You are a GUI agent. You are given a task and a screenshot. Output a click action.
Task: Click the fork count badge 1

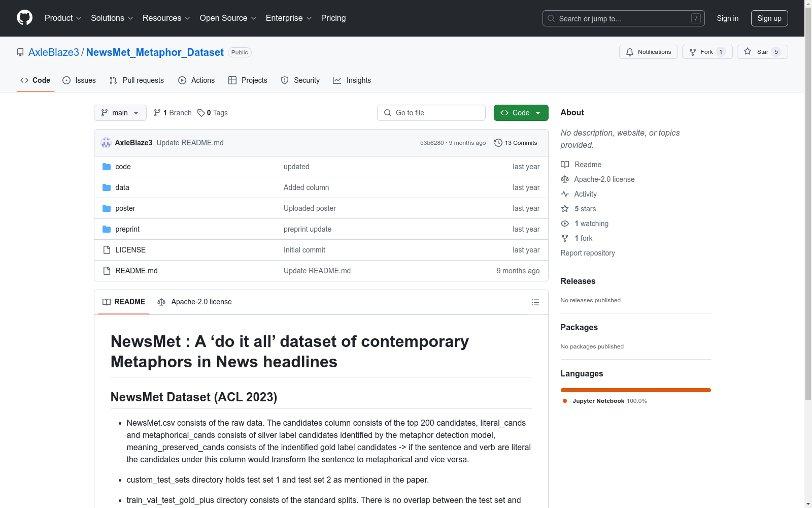tap(721, 52)
